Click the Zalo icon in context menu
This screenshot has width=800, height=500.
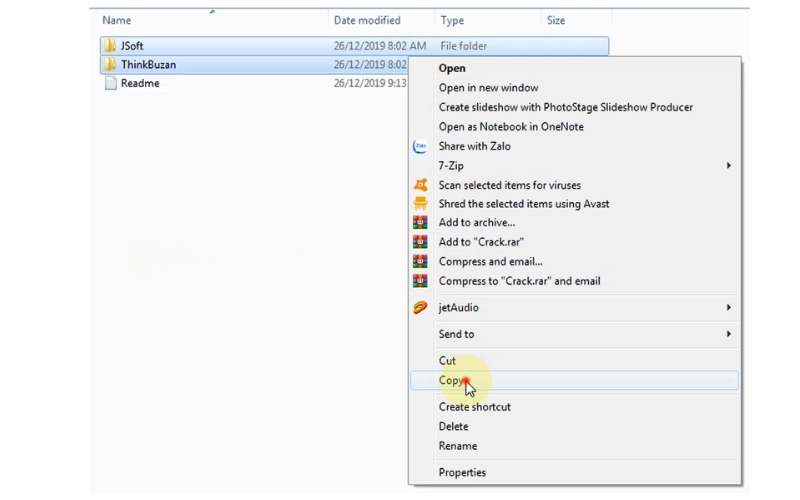coord(420,146)
